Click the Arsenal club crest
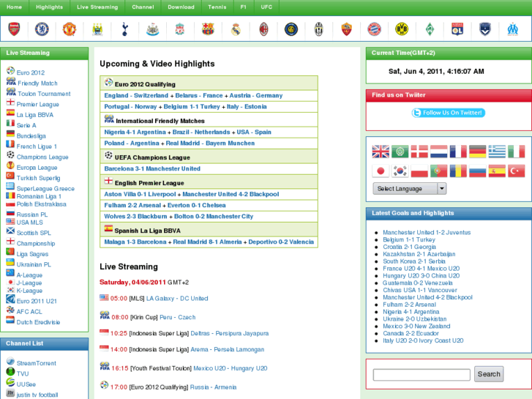Screen dimensions: 532x399 click(14, 29)
